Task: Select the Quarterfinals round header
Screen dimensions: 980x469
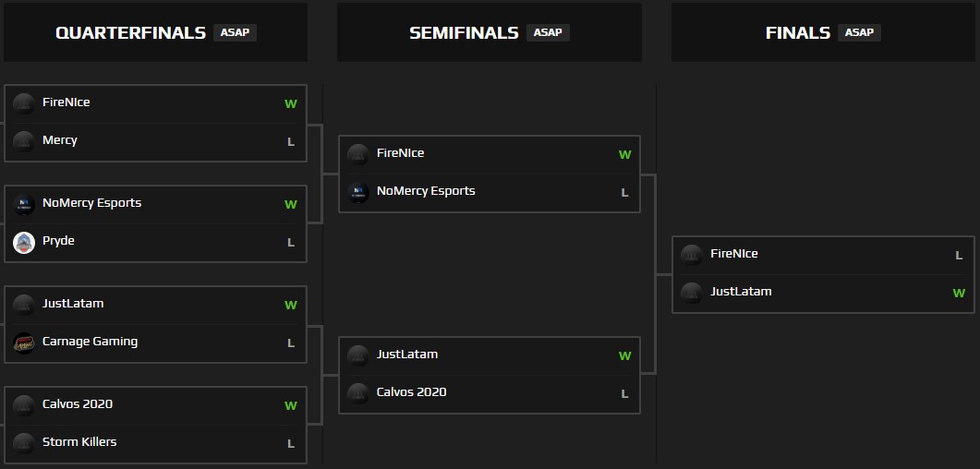Action: coord(130,32)
